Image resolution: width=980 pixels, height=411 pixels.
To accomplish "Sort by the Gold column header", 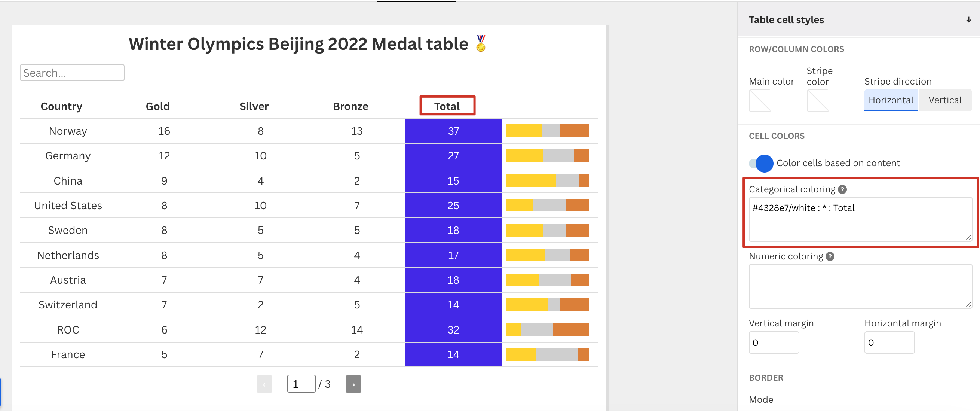I will (157, 106).
